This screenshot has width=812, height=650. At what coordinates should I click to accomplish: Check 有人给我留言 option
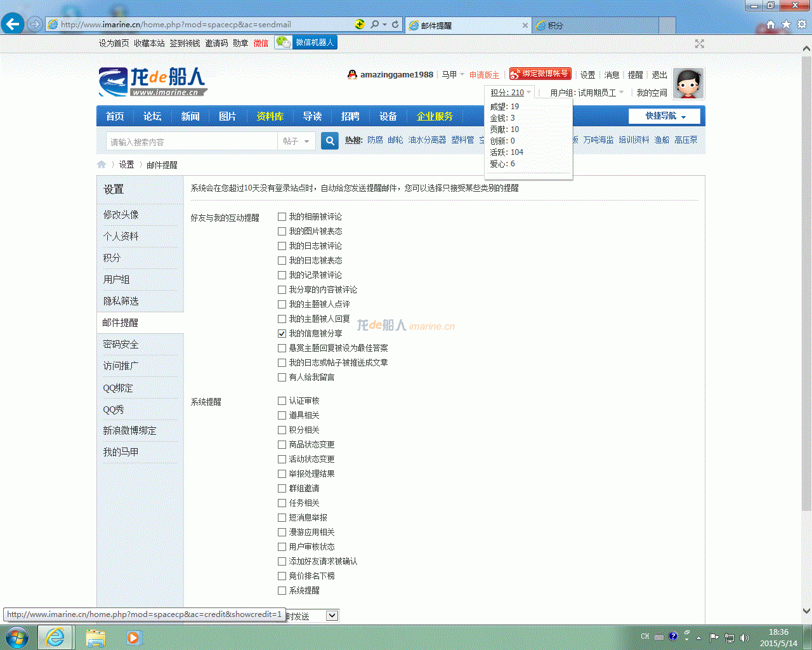(282, 378)
